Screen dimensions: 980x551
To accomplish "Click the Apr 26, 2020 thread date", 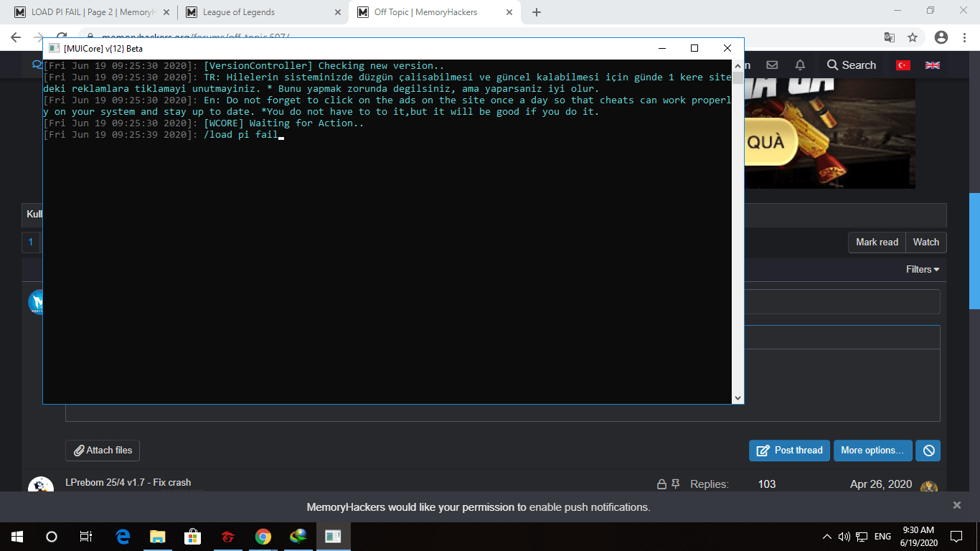I will 881,484.
